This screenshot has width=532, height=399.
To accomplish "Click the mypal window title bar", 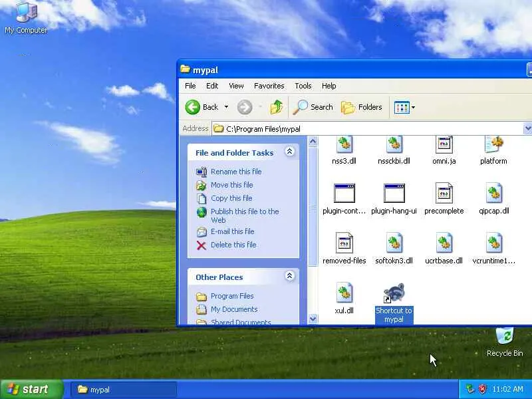I will (x=354, y=70).
